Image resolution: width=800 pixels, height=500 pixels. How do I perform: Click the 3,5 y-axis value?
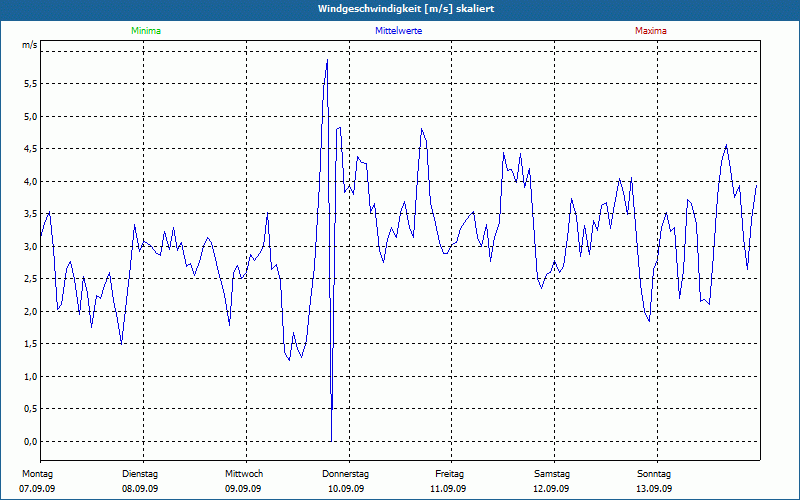pyautogui.click(x=31, y=214)
